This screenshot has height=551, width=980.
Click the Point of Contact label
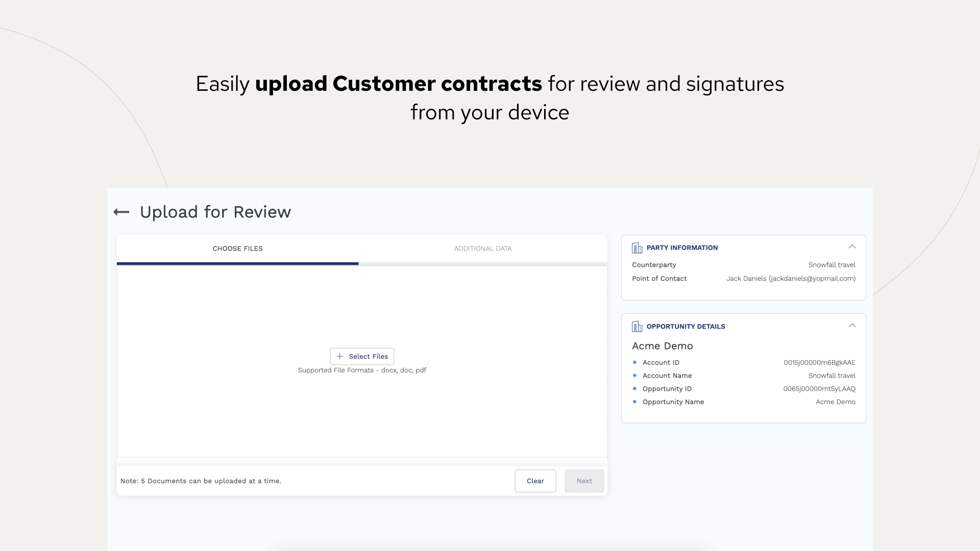coord(659,279)
